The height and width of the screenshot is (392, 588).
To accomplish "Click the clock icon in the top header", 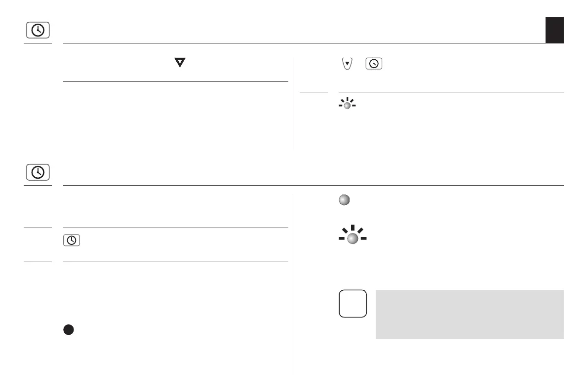I will (x=38, y=31).
